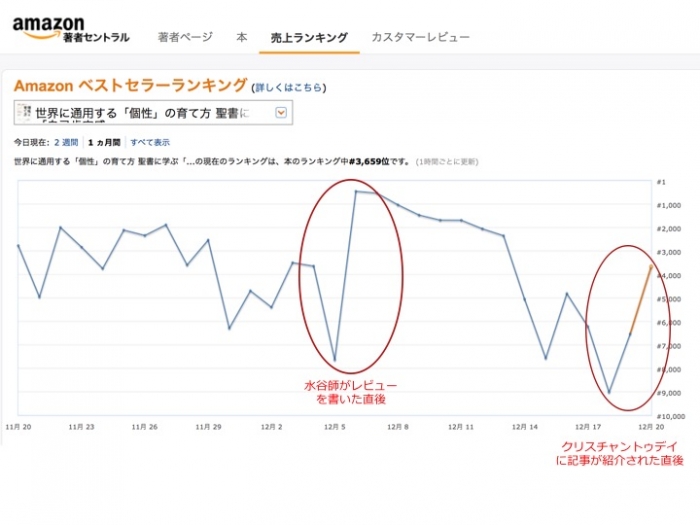Click the 11月 29 axis label
Viewport: 700px width, 525px height.
208,427
